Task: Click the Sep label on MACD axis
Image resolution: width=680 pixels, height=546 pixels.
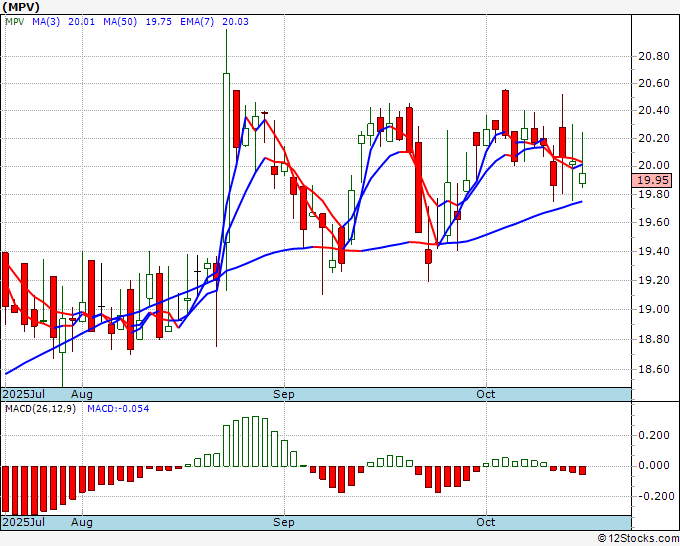Action: (284, 522)
